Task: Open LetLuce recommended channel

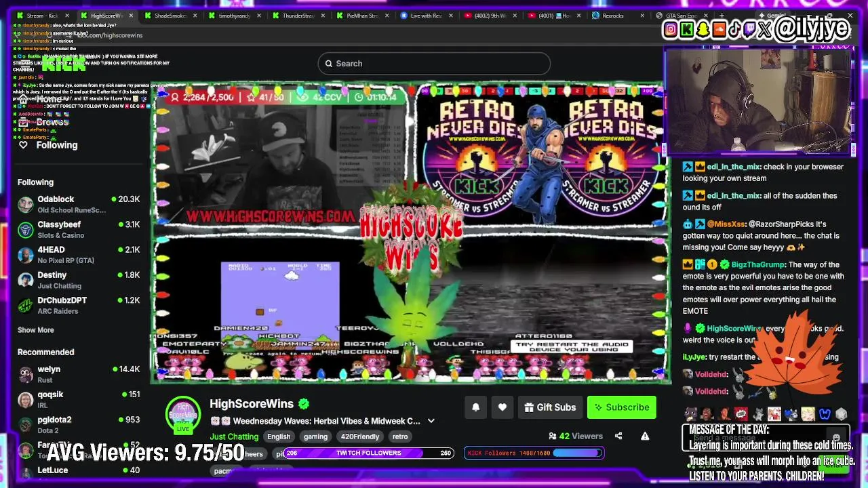Action: click(79, 472)
